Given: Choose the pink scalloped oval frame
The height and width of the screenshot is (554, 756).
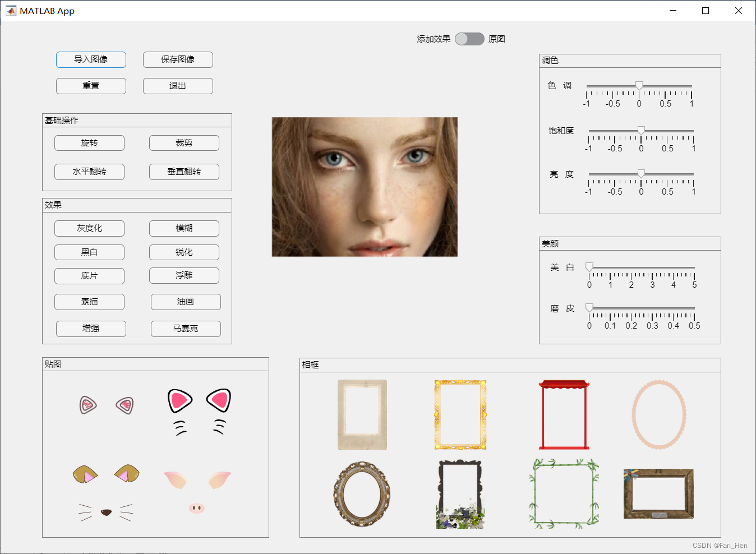Looking at the screenshot, I should click(x=659, y=414).
